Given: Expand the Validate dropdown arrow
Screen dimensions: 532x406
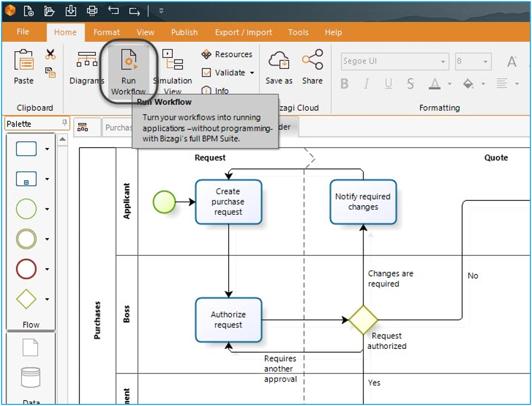Looking at the screenshot, I should click(x=252, y=73).
